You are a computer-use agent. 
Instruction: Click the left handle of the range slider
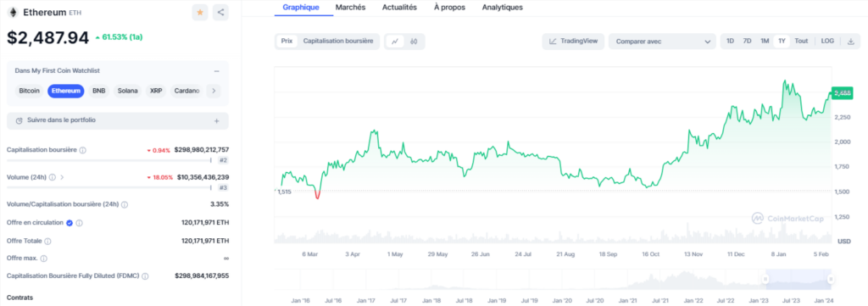[766, 280]
